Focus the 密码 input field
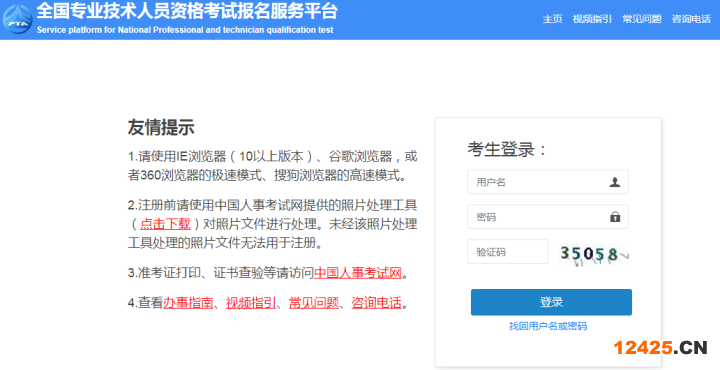The height and width of the screenshot is (370, 720). click(x=548, y=217)
